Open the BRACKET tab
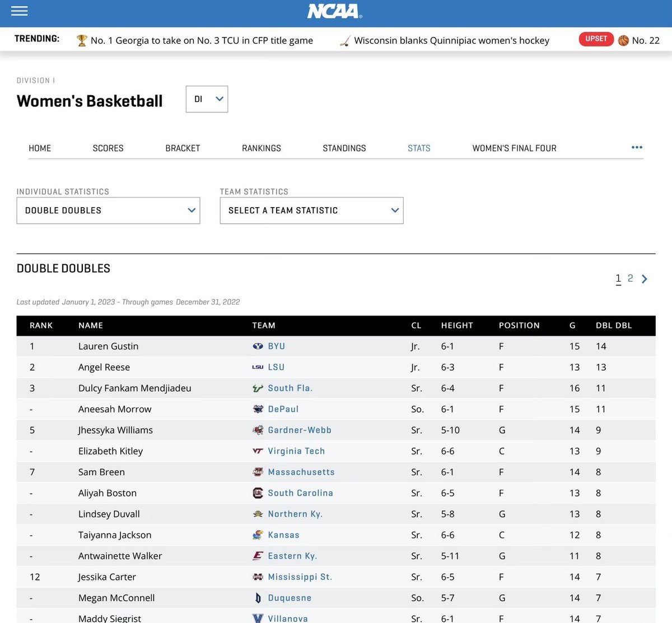Screen dimensions: 672x623 (x=183, y=148)
